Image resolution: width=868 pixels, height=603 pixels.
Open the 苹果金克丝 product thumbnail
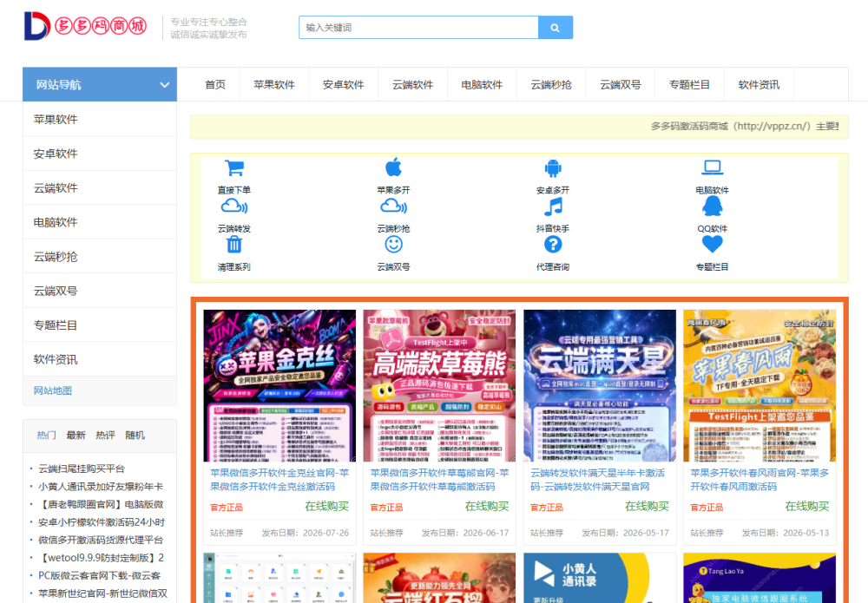point(279,385)
